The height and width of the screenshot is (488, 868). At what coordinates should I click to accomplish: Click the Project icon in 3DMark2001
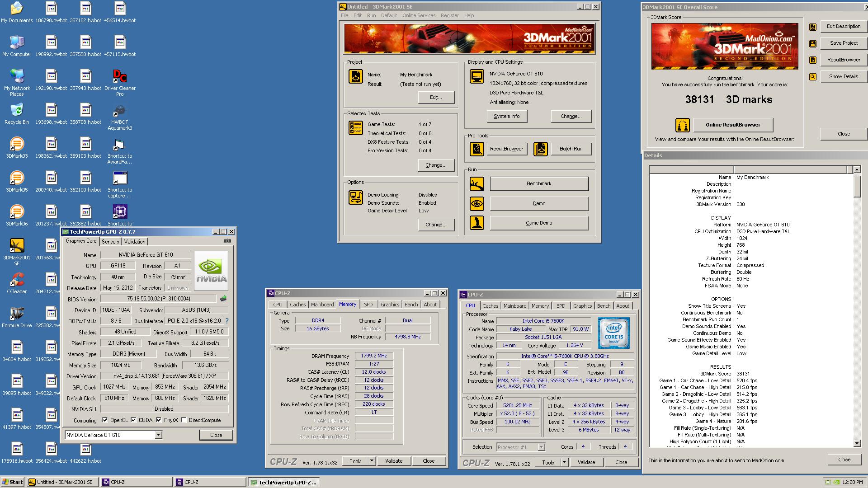[356, 76]
